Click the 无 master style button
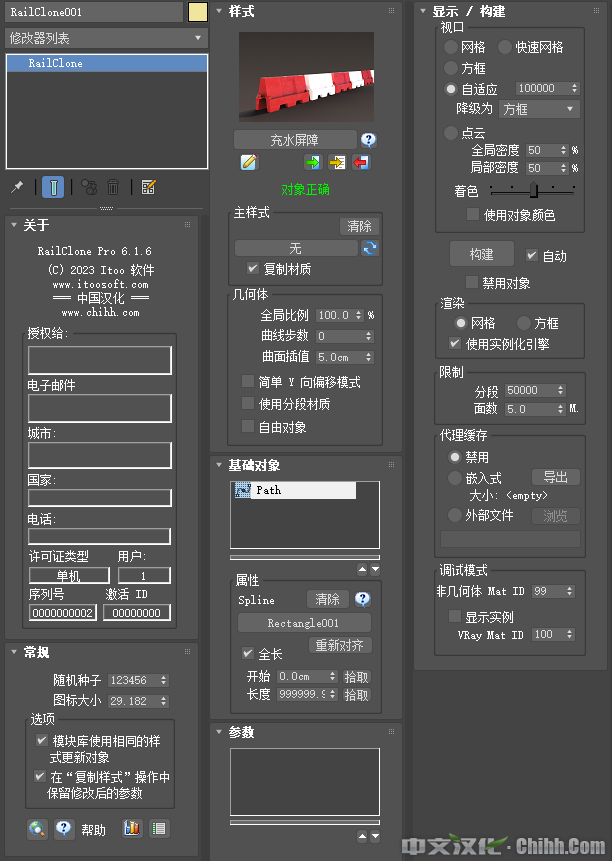Screen dimensions: 612x861 [x=295, y=249]
